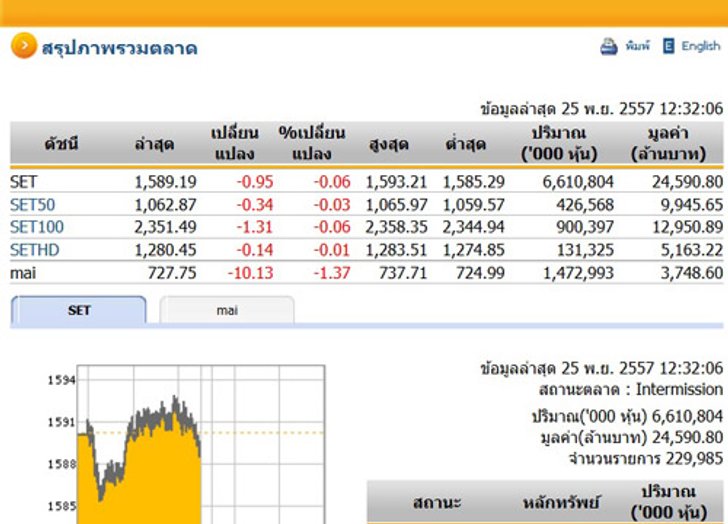Click SET50 last value 1,062.87

click(x=165, y=205)
